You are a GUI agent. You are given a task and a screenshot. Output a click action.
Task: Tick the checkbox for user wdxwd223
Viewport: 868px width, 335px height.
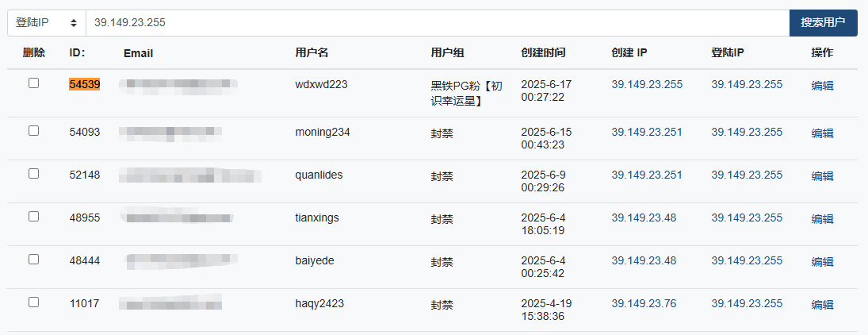coord(33,83)
